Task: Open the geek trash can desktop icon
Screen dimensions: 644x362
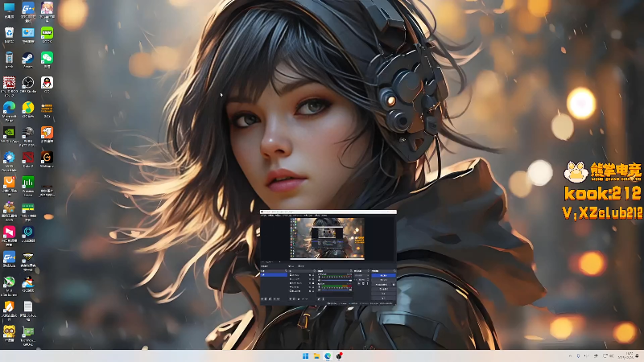Action: click(9, 58)
